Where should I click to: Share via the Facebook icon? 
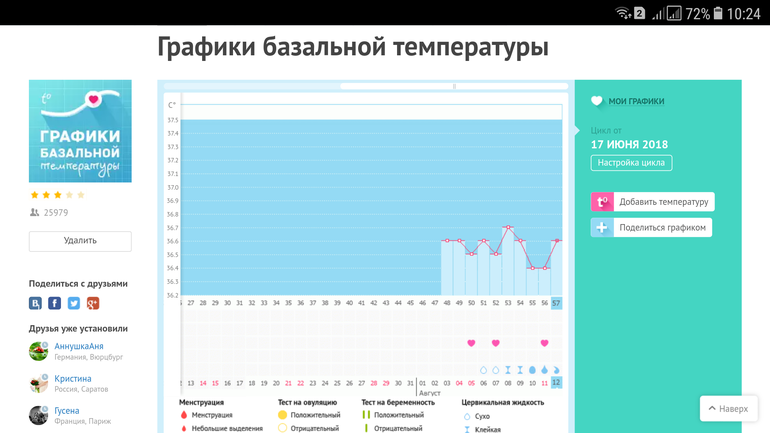click(x=55, y=303)
